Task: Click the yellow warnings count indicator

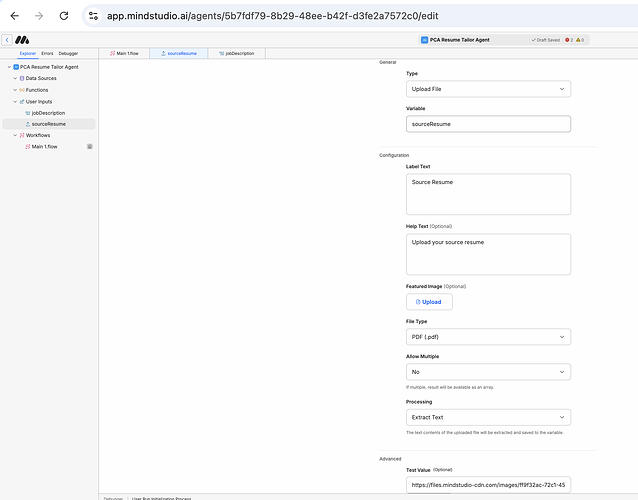Action: click(x=580, y=40)
